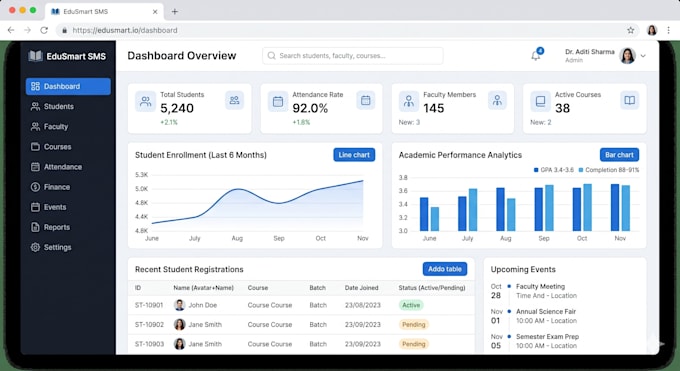Screen dimensions: 680x371
Task: Click Dr. Aditi Sharma's profile avatar
Action: (627, 56)
